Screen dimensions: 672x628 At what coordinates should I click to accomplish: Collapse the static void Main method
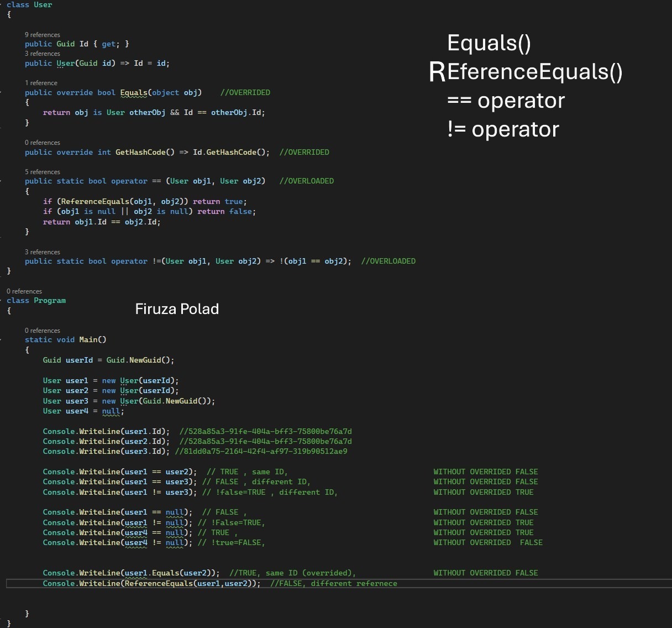(x=2, y=339)
